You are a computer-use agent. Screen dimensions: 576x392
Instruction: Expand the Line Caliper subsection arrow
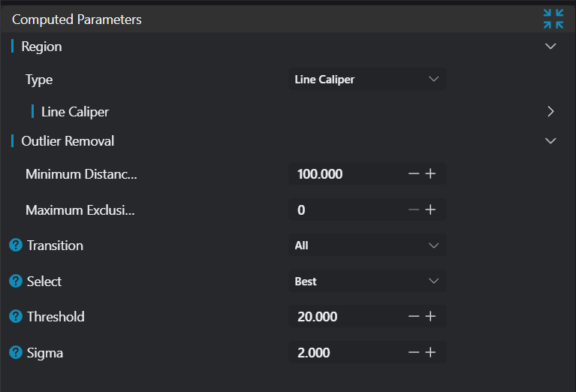[550, 112]
